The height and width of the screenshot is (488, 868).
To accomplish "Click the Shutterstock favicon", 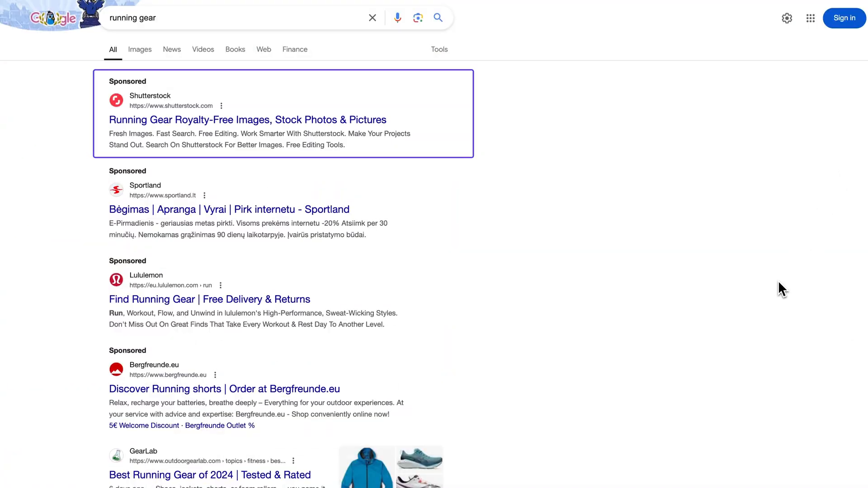I will (116, 100).
